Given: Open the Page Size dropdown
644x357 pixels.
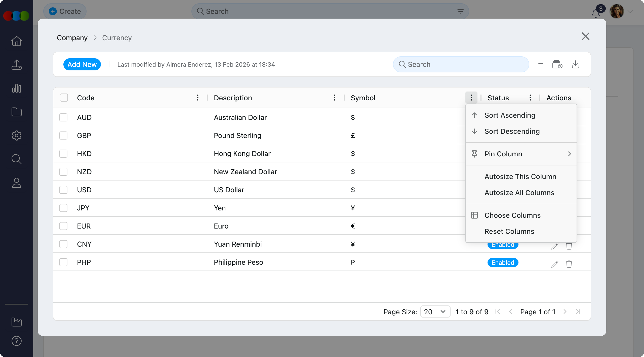Looking at the screenshot, I should coord(435,311).
